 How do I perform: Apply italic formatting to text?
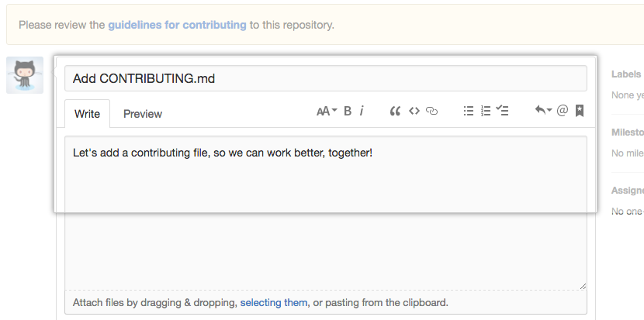[x=362, y=111]
